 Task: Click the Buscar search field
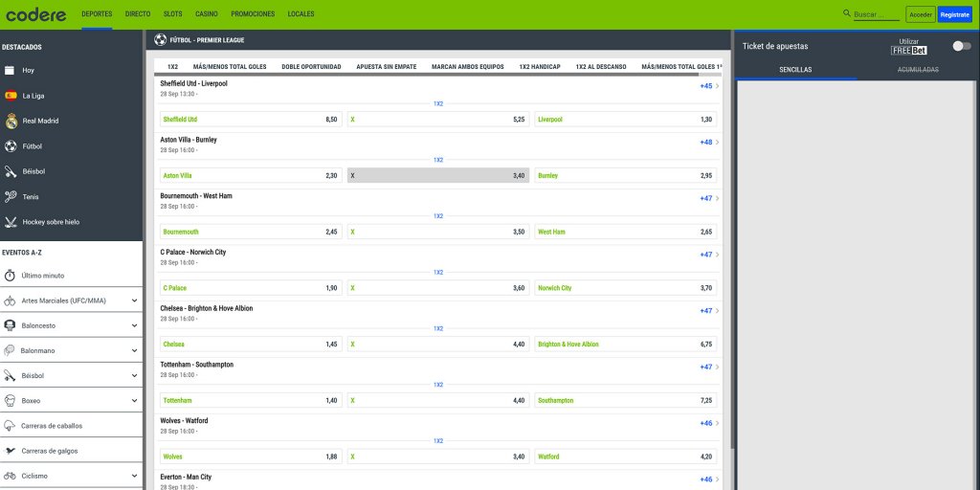click(877, 14)
